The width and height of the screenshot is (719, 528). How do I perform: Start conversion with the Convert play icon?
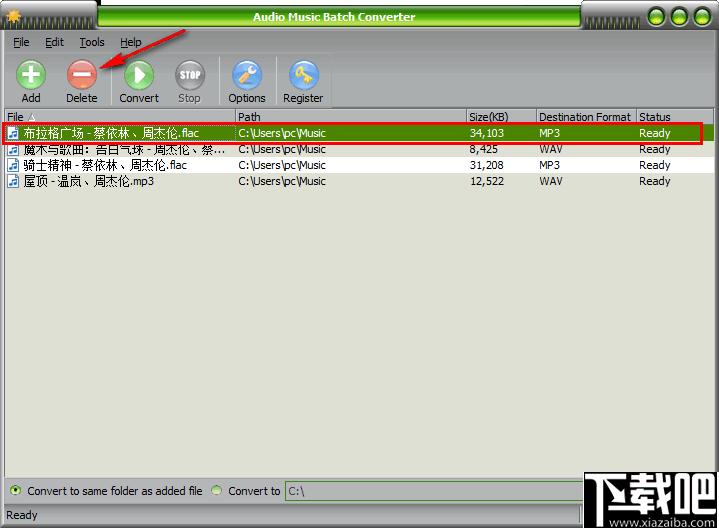tap(139, 75)
